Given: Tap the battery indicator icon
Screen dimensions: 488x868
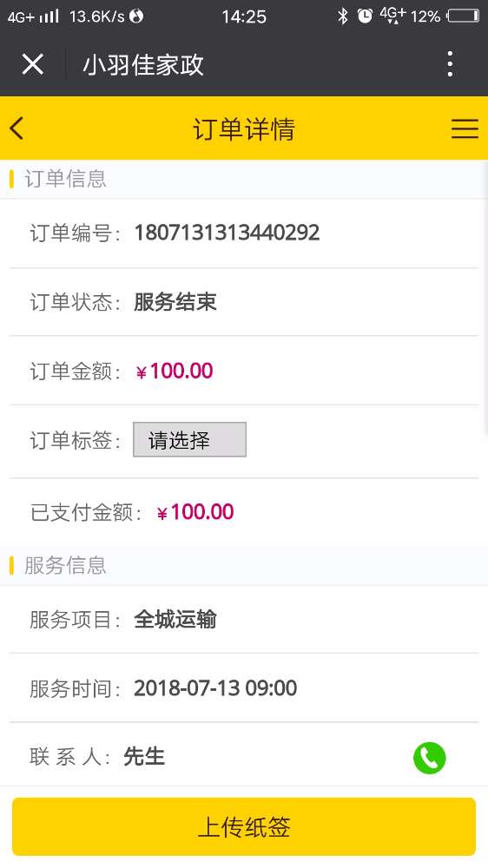Looking at the screenshot, I should [x=463, y=16].
